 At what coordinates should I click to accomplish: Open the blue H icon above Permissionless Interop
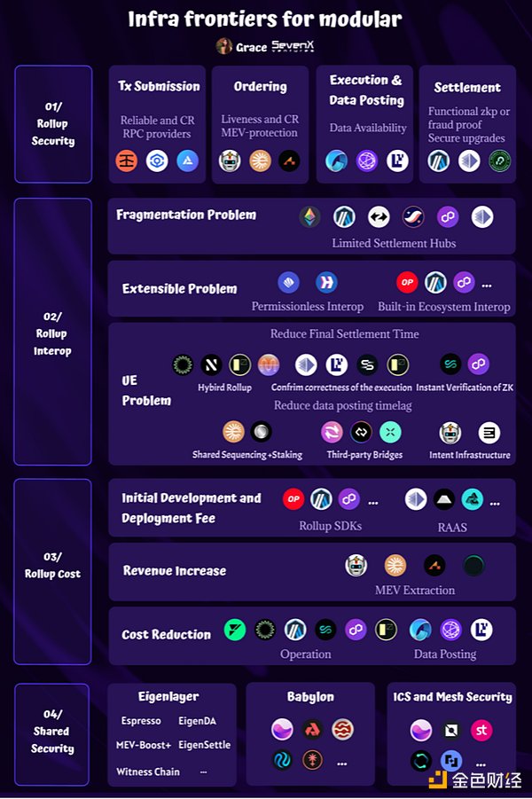click(x=326, y=282)
